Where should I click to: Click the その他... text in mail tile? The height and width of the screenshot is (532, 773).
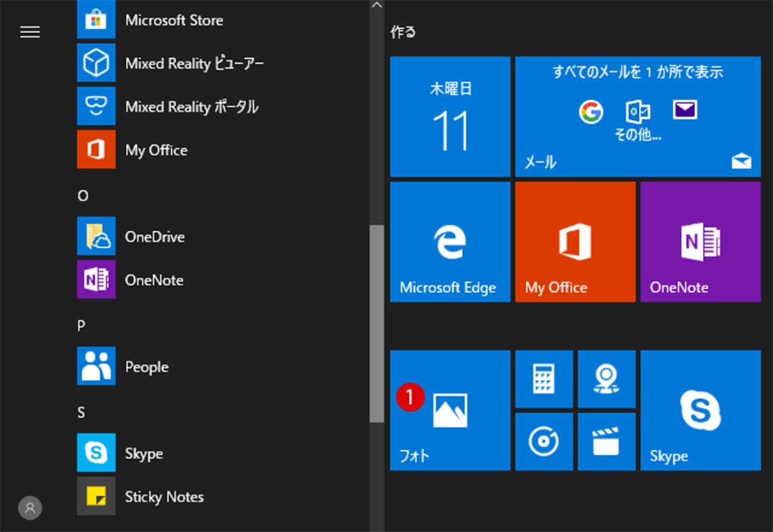[638, 135]
